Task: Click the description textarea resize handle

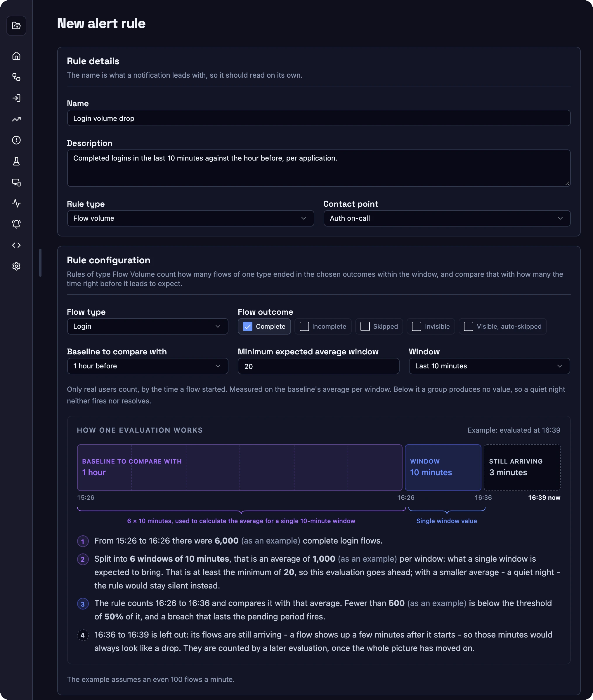Action: tap(567, 183)
